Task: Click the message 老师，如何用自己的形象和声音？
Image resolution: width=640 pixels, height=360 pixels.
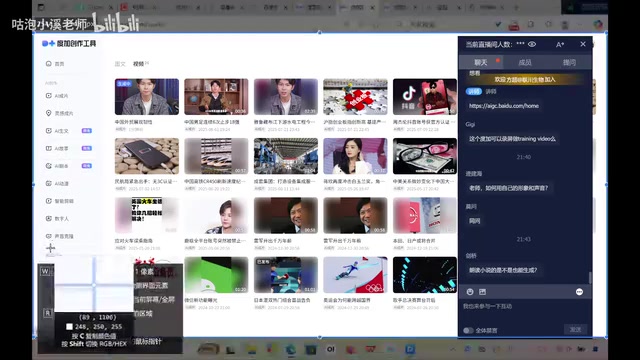Action: 509,188
